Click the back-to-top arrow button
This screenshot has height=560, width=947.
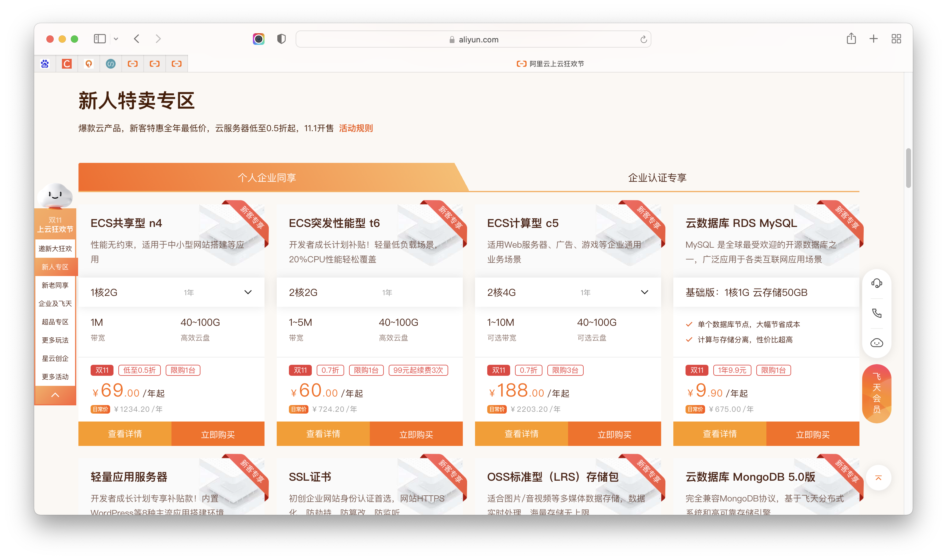[x=878, y=478]
